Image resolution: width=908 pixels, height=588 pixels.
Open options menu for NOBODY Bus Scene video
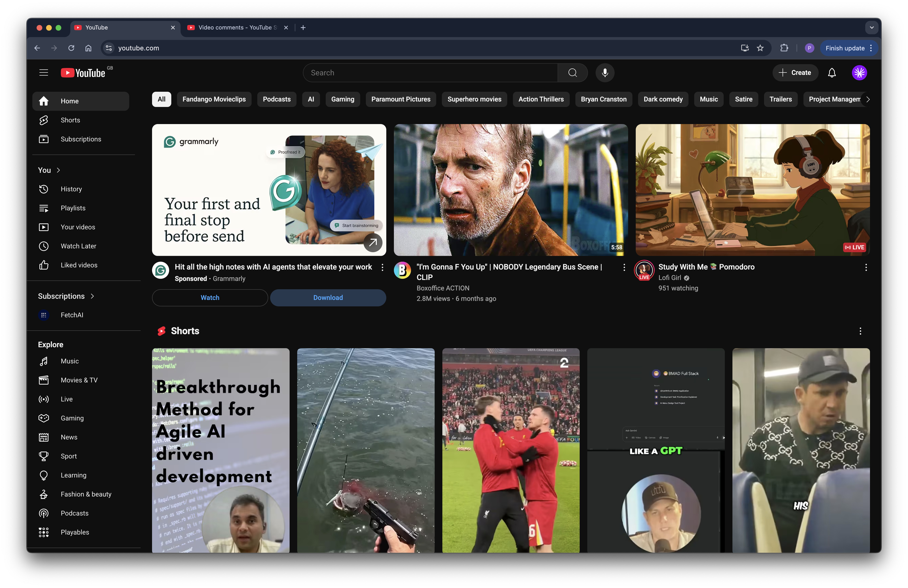tap(624, 267)
